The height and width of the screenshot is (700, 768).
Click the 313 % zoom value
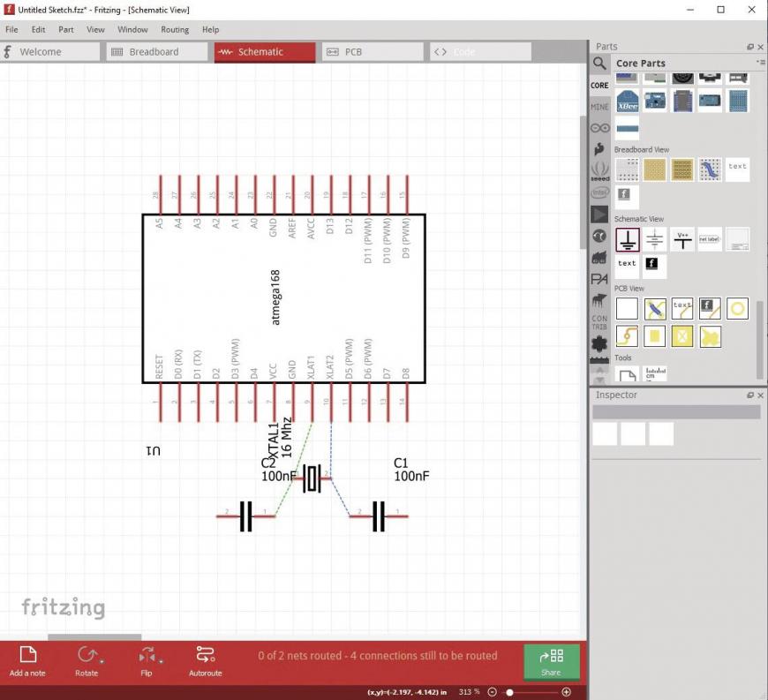470,692
